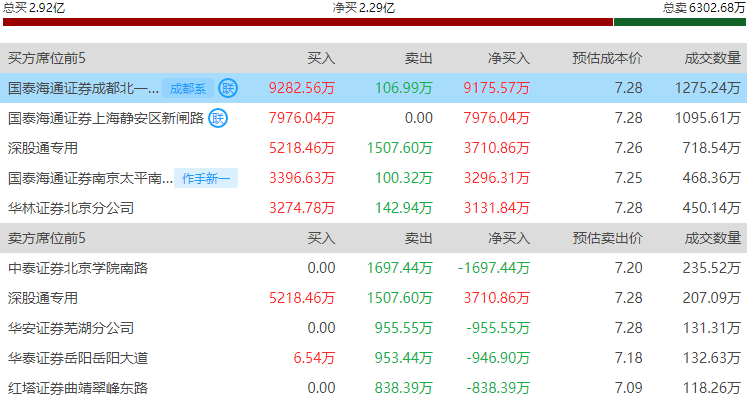This screenshot has height=397, width=747.
Task: Click the 净买 2.29亿 label
Action: 363,8
